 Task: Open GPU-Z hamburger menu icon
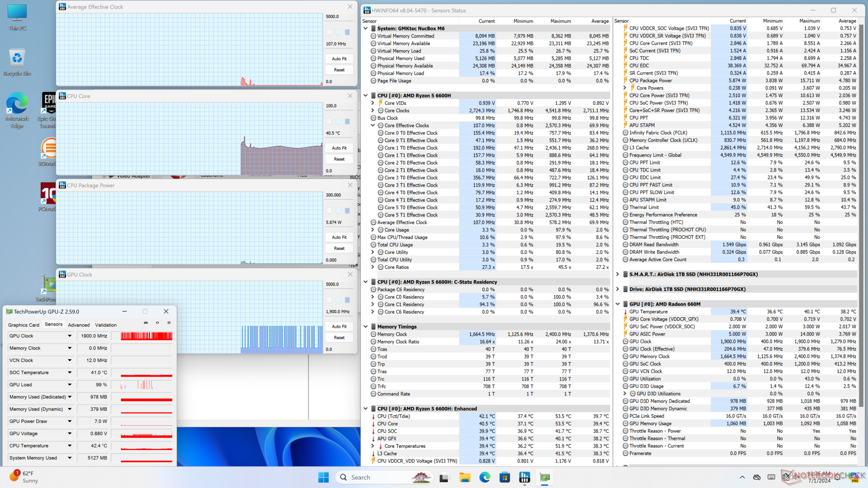pos(169,323)
